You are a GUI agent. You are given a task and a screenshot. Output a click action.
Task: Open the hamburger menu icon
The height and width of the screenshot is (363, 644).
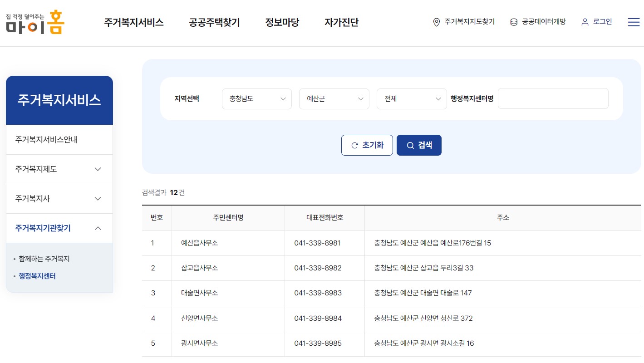point(634,22)
